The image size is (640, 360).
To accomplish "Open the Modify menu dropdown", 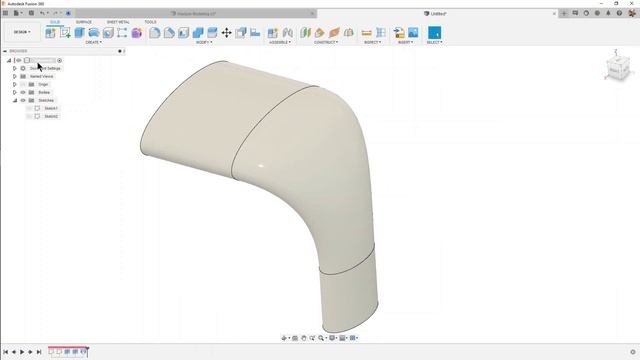I will [x=204, y=42].
